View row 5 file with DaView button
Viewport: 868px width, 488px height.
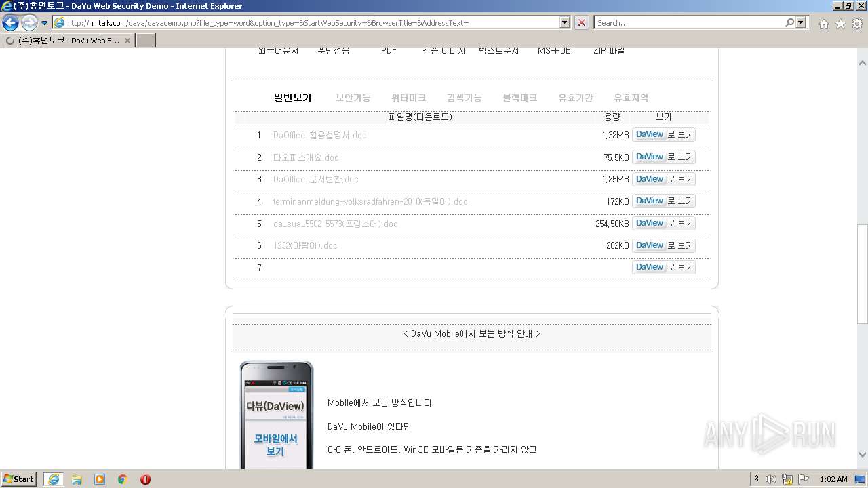(x=664, y=224)
